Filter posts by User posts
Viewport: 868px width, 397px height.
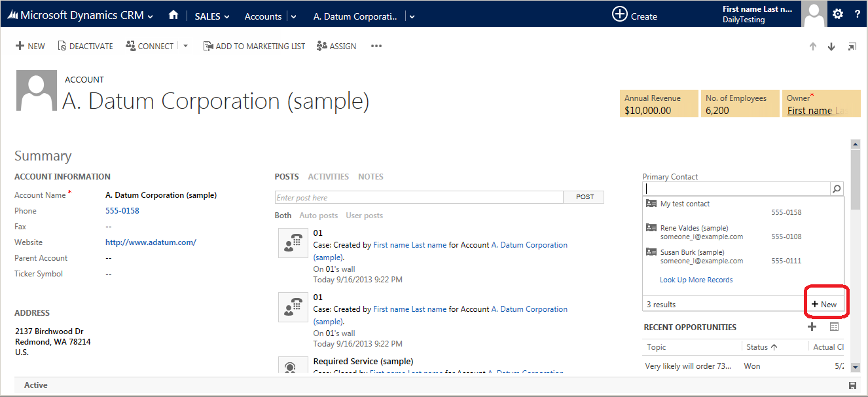coord(364,216)
